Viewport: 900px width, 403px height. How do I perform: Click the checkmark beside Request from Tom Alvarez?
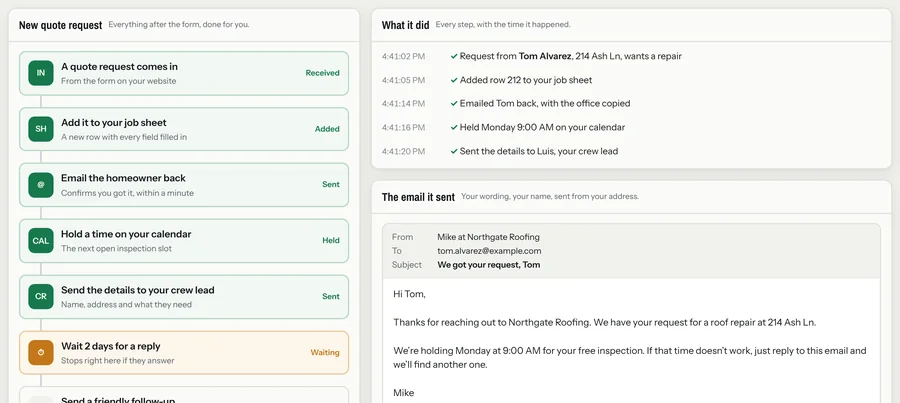point(454,56)
